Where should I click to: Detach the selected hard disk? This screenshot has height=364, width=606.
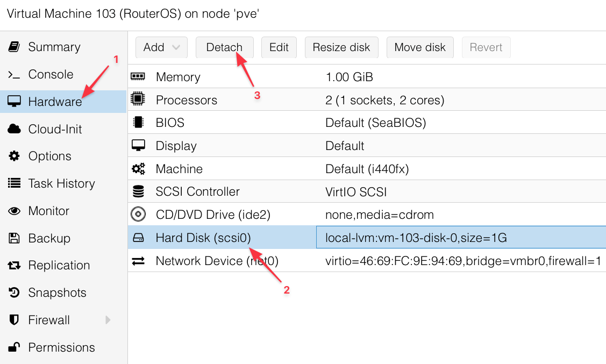(x=225, y=47)
